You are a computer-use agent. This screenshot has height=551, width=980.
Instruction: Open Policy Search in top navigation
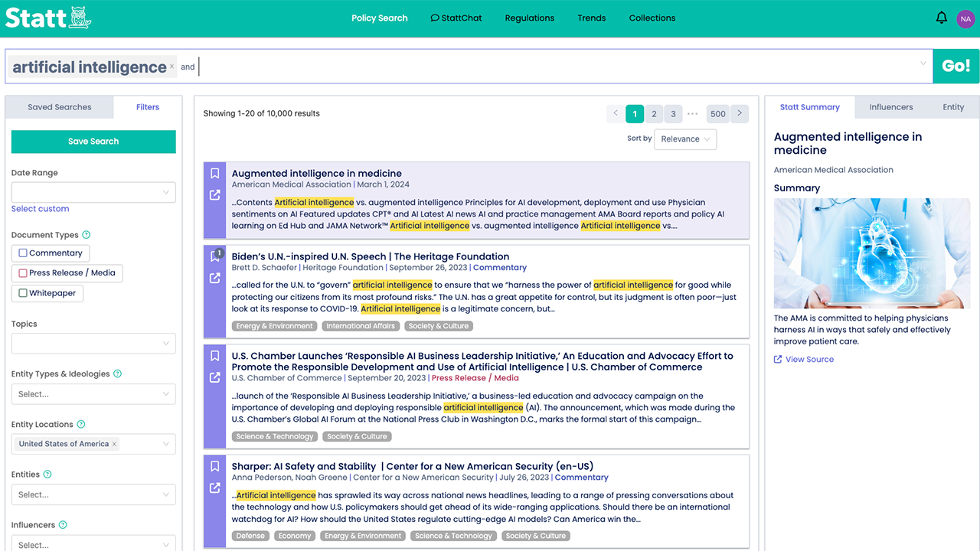pyautogui.click(x=380, y=18)
